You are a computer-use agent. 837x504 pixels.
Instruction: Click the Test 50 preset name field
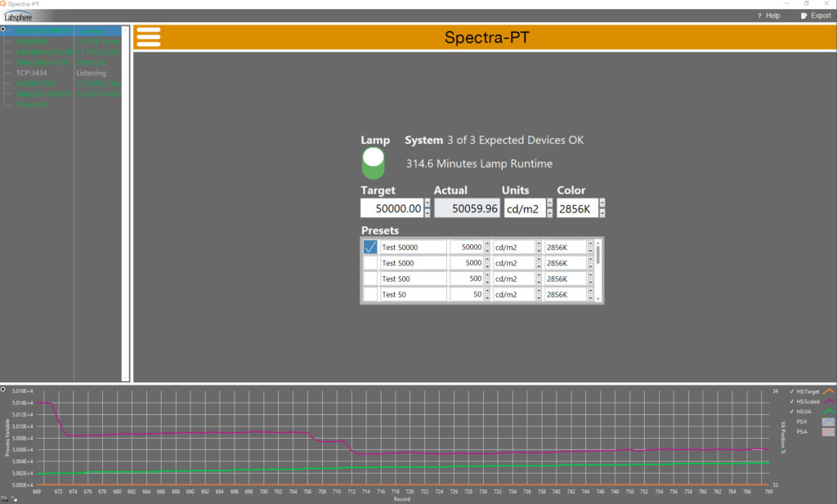(x=413, y=294)
